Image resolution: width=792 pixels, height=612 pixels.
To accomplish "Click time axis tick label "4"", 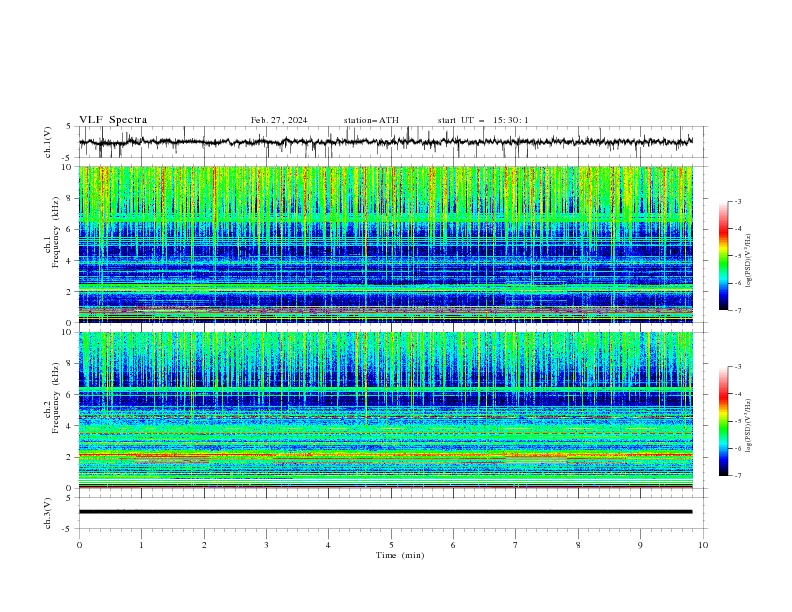I will pos(328,545).
